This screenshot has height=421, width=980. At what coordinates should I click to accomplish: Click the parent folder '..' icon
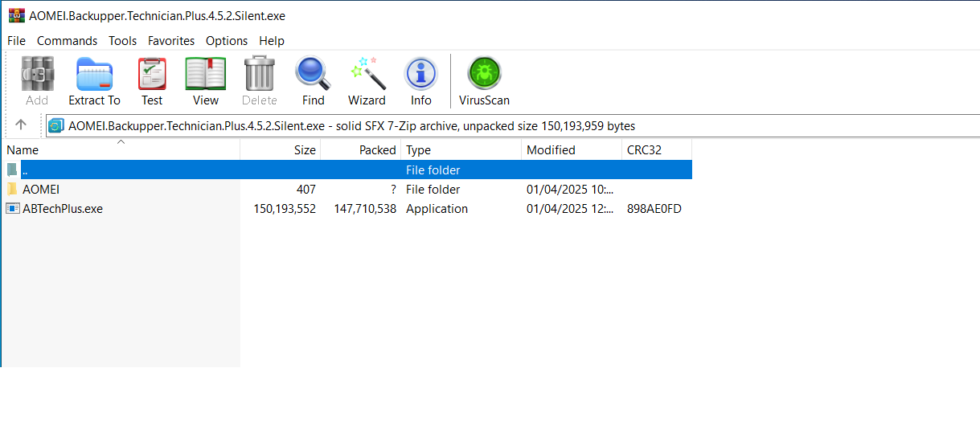12,170
